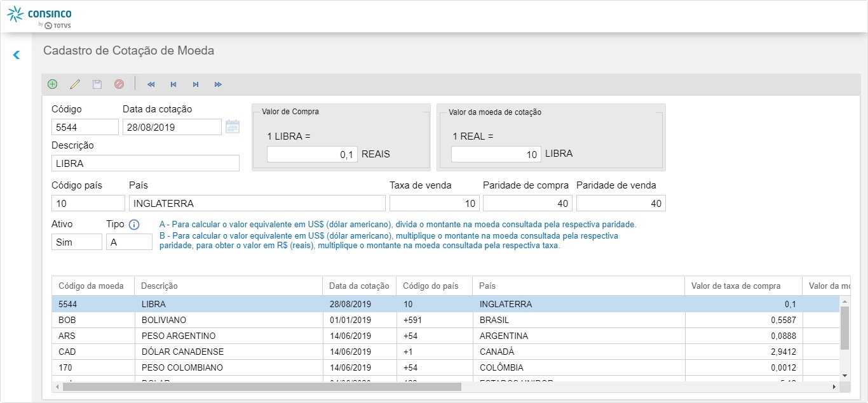Select the BOLIVIANO row
868x403 pixels.
pos(445,320)
